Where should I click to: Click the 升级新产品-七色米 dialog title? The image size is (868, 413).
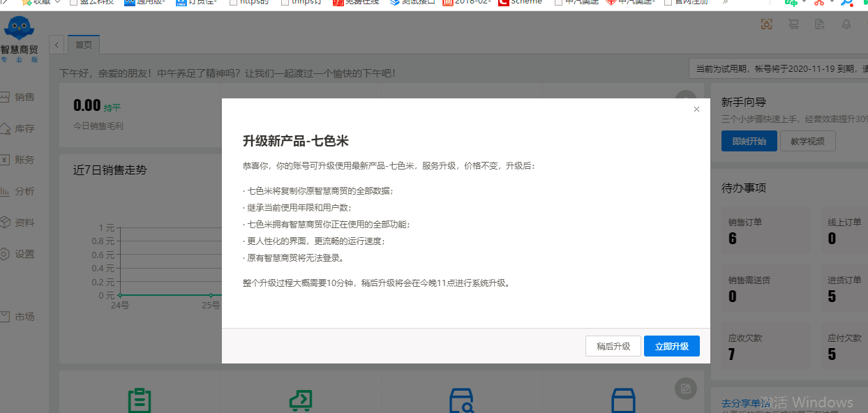pyautogui.click(x=296, y=141)
